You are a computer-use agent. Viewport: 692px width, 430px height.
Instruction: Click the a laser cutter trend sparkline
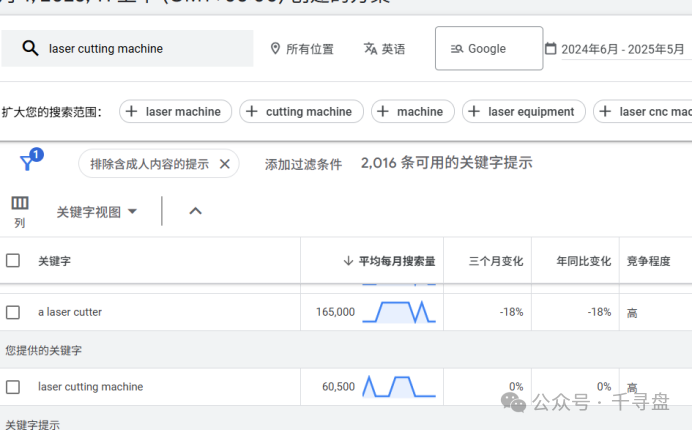[399, 312]
